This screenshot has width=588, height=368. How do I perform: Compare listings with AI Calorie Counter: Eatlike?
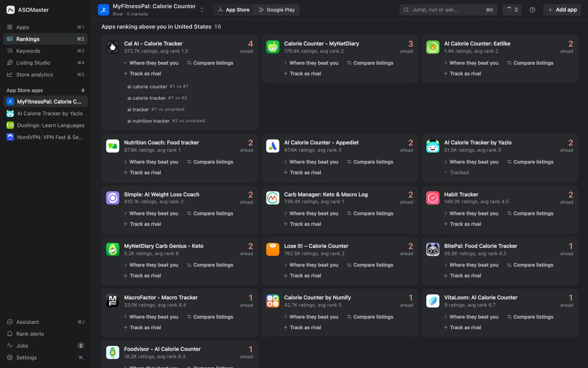point(530,63)
